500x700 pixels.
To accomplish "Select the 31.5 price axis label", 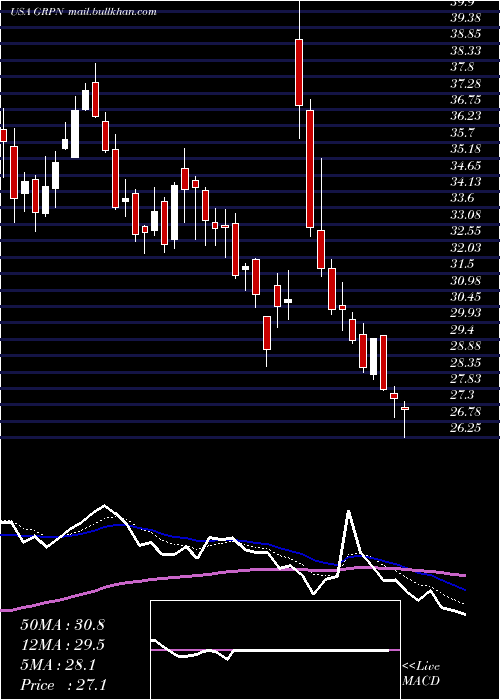I will pos(462,264).
